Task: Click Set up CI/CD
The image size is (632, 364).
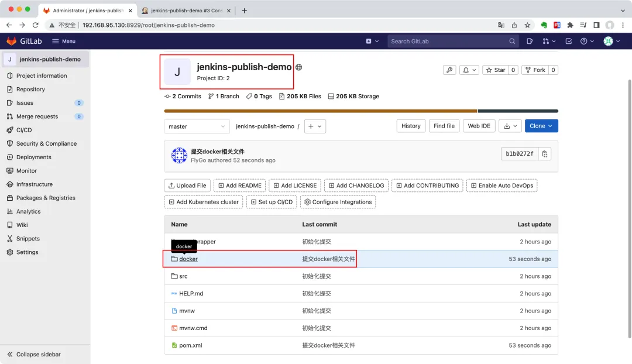Action: click(272, 202)
